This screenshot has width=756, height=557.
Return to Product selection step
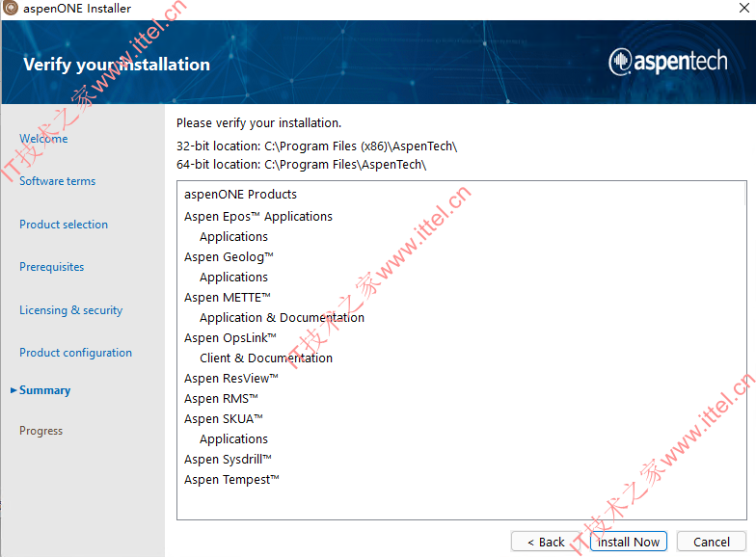coord(64,225)
